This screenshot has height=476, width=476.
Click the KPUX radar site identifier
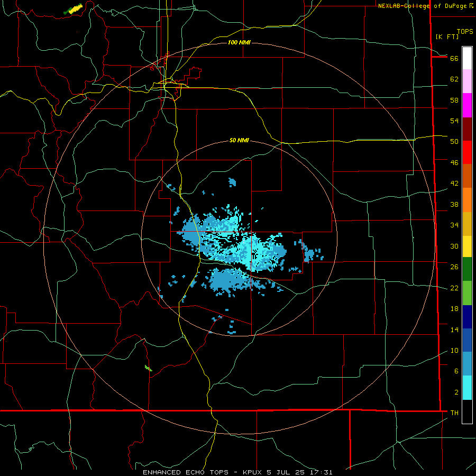[253, 472]
